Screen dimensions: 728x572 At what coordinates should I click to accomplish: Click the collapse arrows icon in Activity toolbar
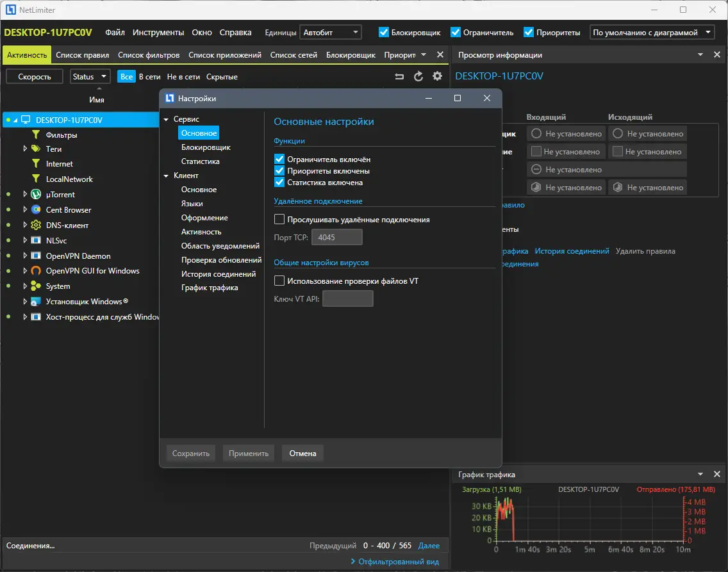click(x=399, y=76)
